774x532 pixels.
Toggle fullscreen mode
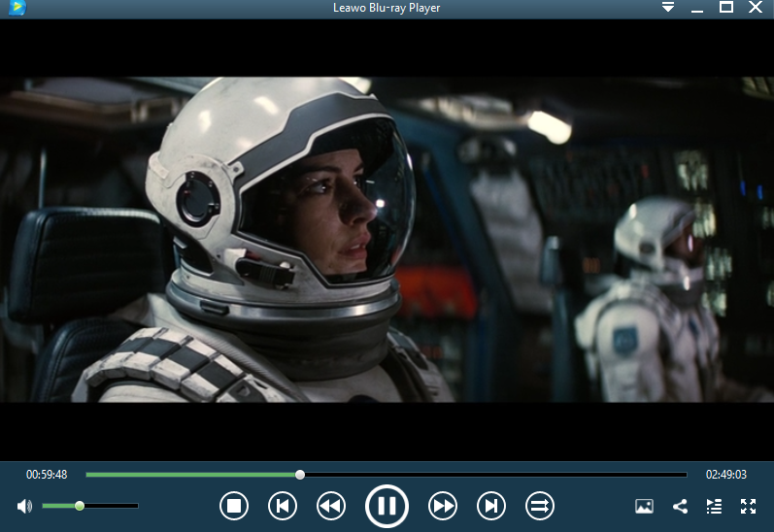[x=748, y=506]
